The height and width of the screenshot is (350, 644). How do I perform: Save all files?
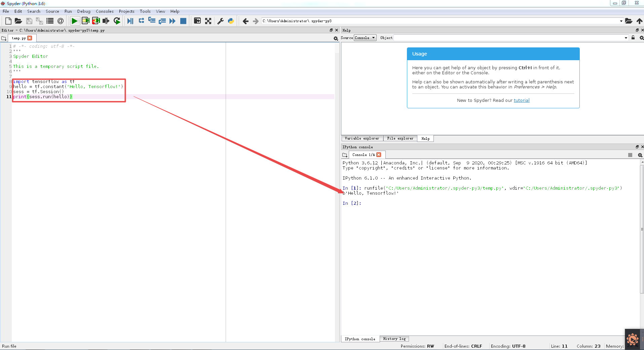pyautogui.click(x=39, y=21)
